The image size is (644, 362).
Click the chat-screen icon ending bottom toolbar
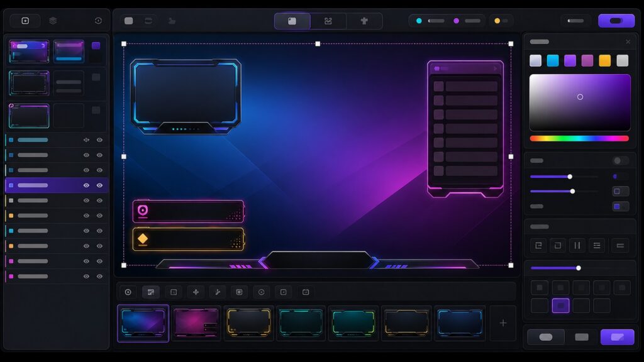(x=306, y=292)
